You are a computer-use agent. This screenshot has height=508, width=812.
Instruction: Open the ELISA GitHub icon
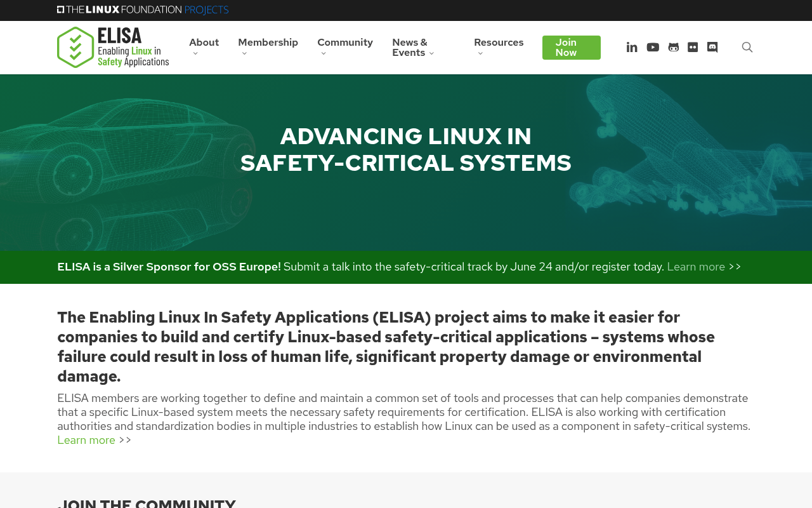point(673,47)
